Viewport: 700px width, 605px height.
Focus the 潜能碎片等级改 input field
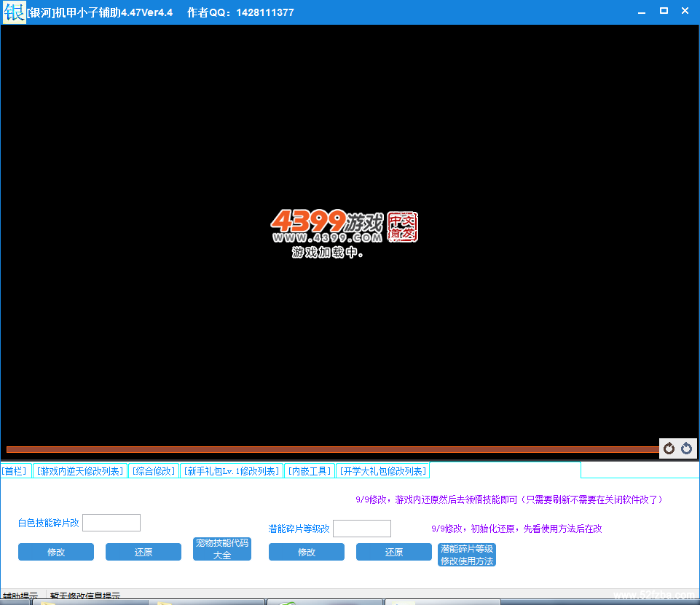tap(362, 529)
